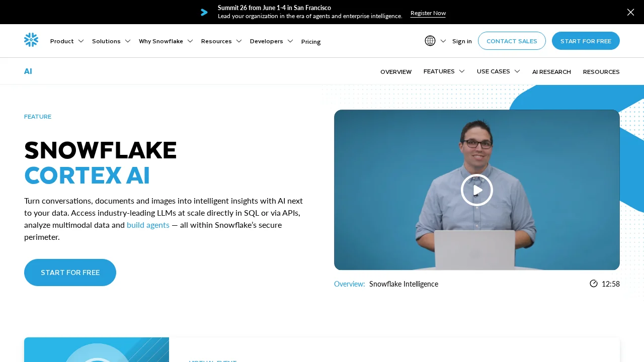Select the Overview tab in AI subnav

(x=396, y=72)
